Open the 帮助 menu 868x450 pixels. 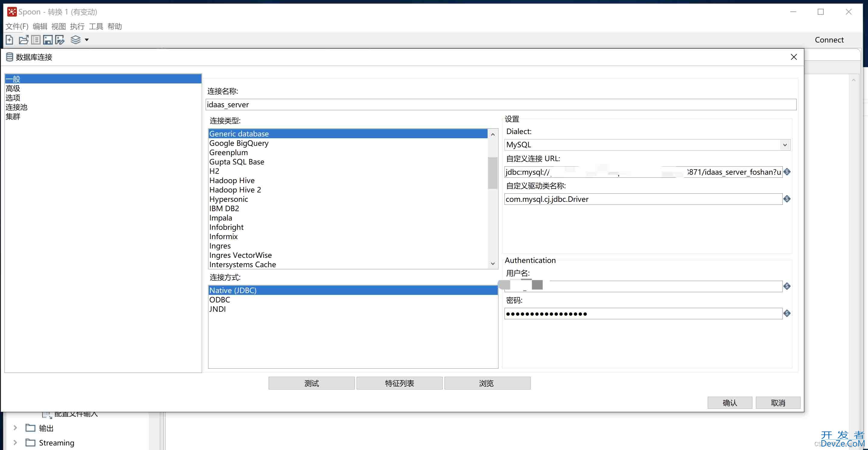[x=114, y=26]
